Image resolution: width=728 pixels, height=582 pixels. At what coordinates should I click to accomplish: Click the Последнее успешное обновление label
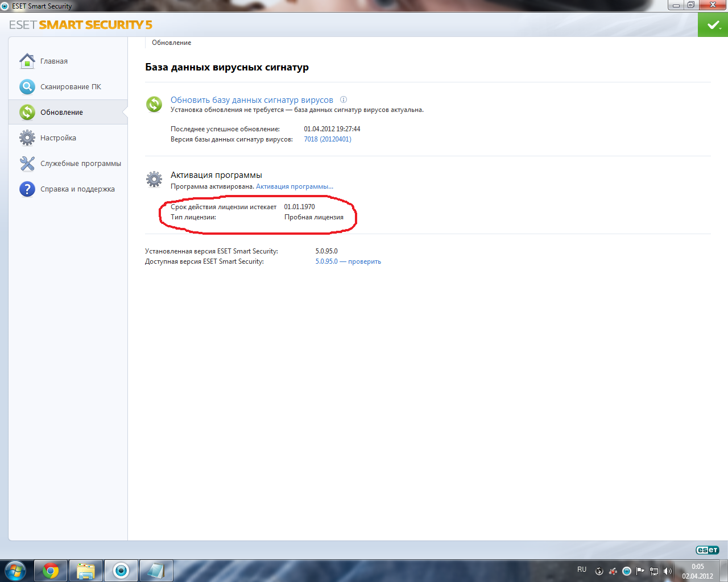tap(225, 129)
